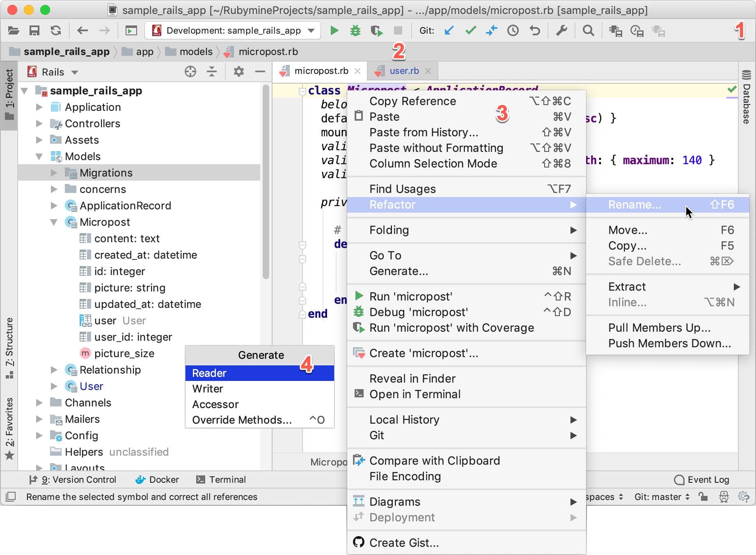Screen dimensions: 756x555
Task: Click the Git compare branches icon
Action: (492, 30)
